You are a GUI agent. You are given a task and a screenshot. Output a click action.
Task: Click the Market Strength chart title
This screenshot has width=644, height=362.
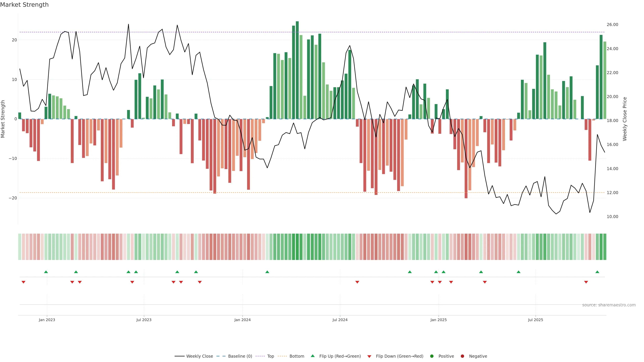coord(24,5)
